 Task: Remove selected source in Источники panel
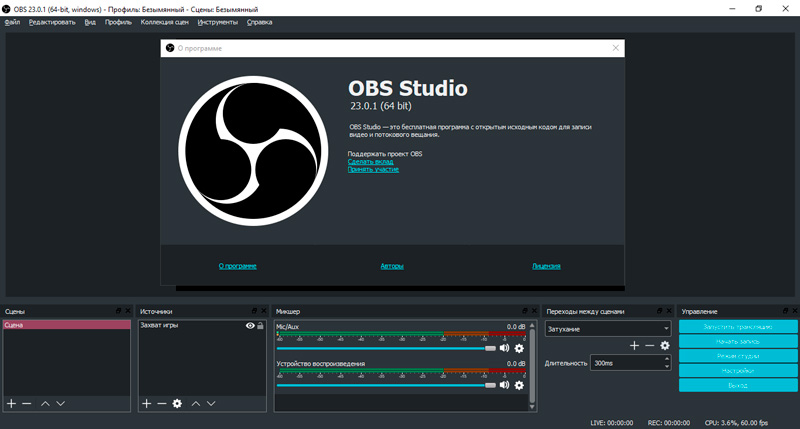pyautogui.click(x=162, y=403)
